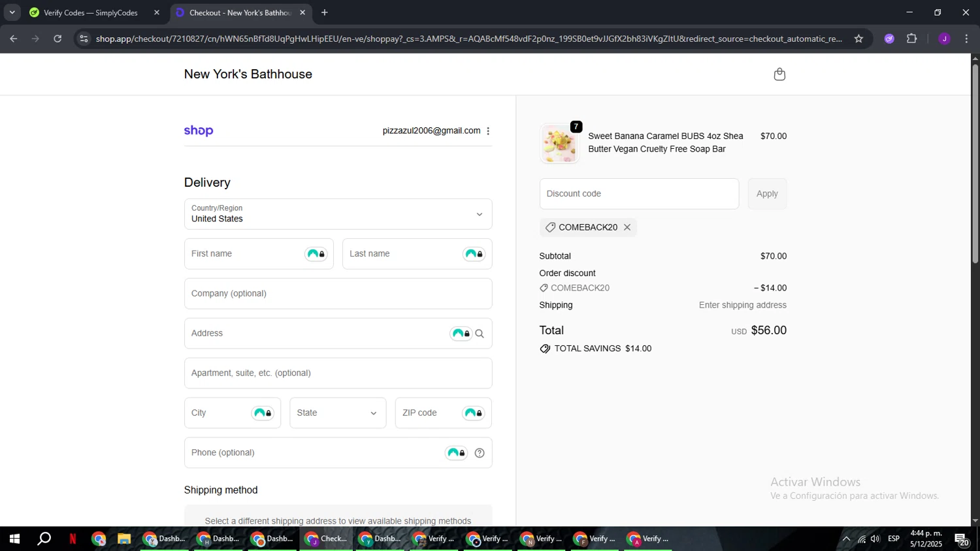The width and height of the screenshot is (980, 551).
Task: Click the Apply discount button
Action: click(767, 194)
